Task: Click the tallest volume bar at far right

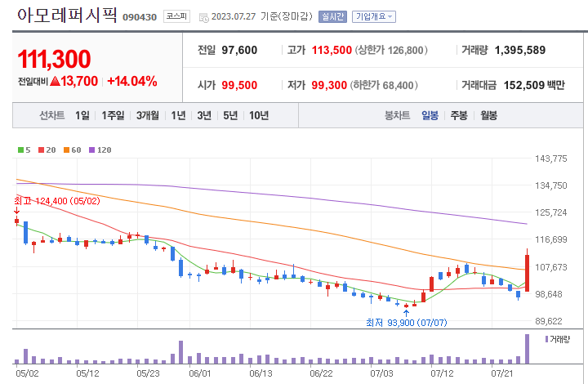Action: pyautogui.click(x=528, y=349)
